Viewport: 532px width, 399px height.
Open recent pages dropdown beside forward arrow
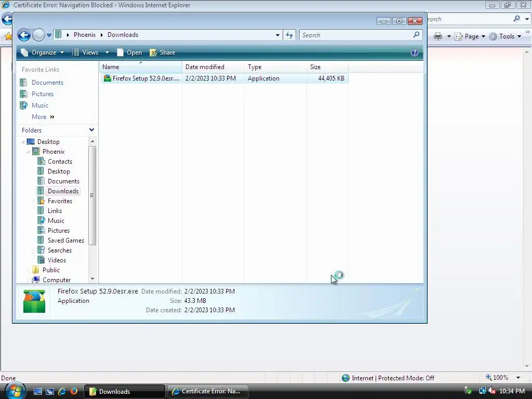pos(49,35)
